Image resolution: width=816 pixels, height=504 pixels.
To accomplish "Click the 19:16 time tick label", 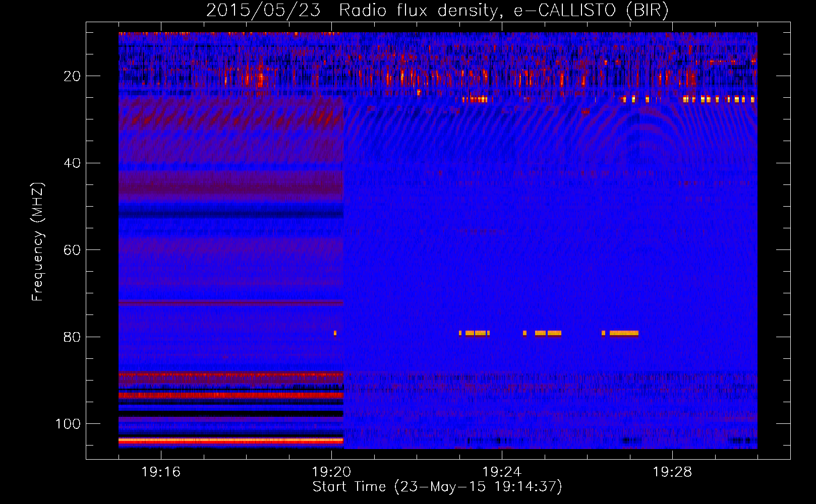I will 161,472.
